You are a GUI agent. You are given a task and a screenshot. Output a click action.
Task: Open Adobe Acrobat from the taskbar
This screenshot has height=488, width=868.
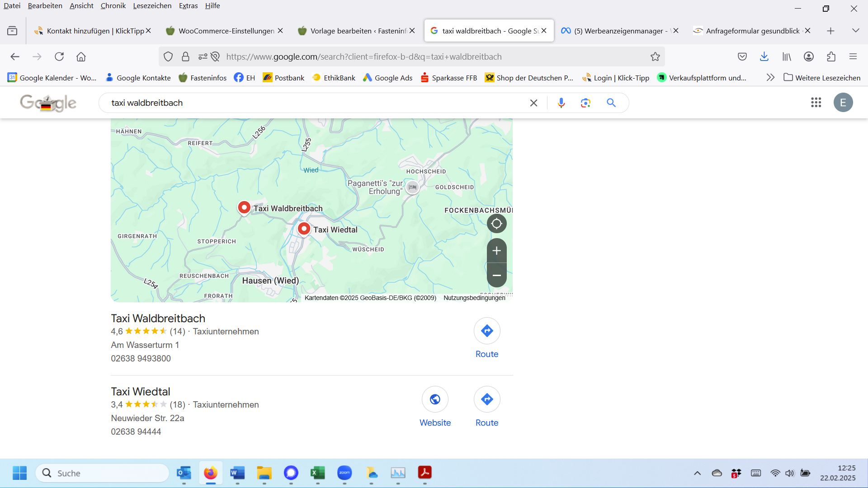425,473
